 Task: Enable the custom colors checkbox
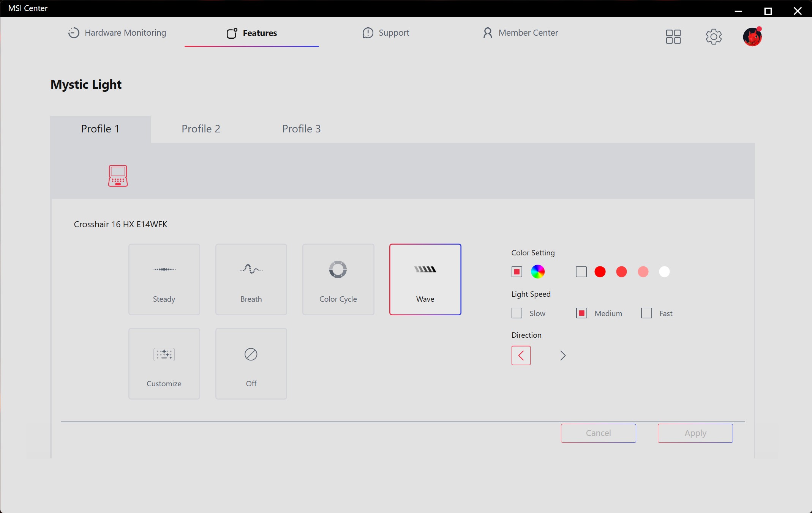[x=581, y=272]
